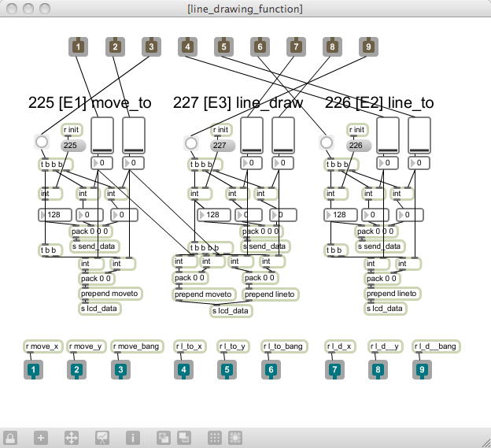The height and width of the screenshot is (448, 491).
Task: Click the 128 number box under line_to
Action: 341,215
